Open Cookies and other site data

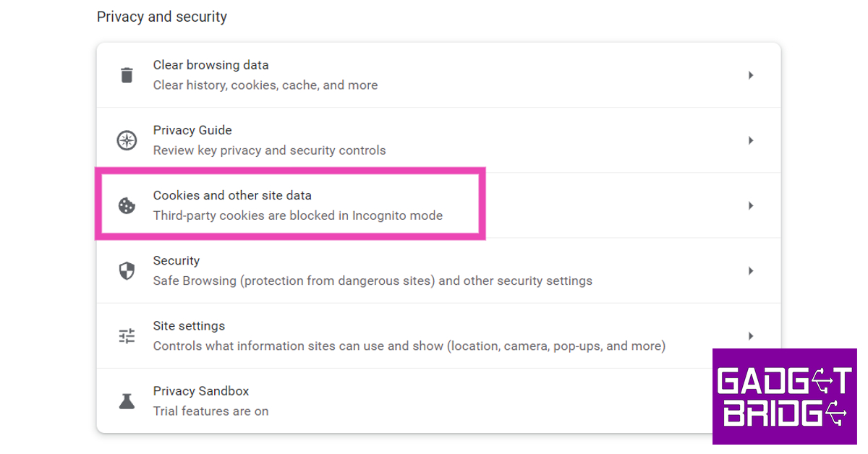(232, 195)
